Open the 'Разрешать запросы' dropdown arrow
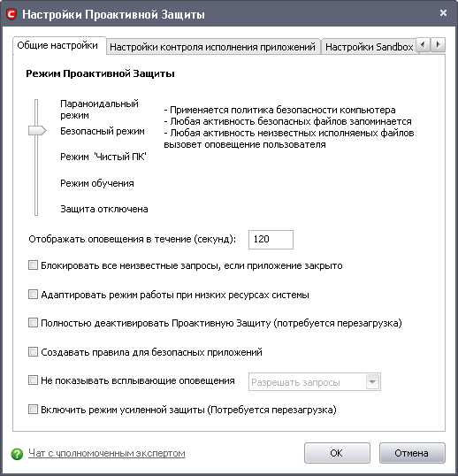The width and height of the screenshot is (458, 476). point(372,382)
